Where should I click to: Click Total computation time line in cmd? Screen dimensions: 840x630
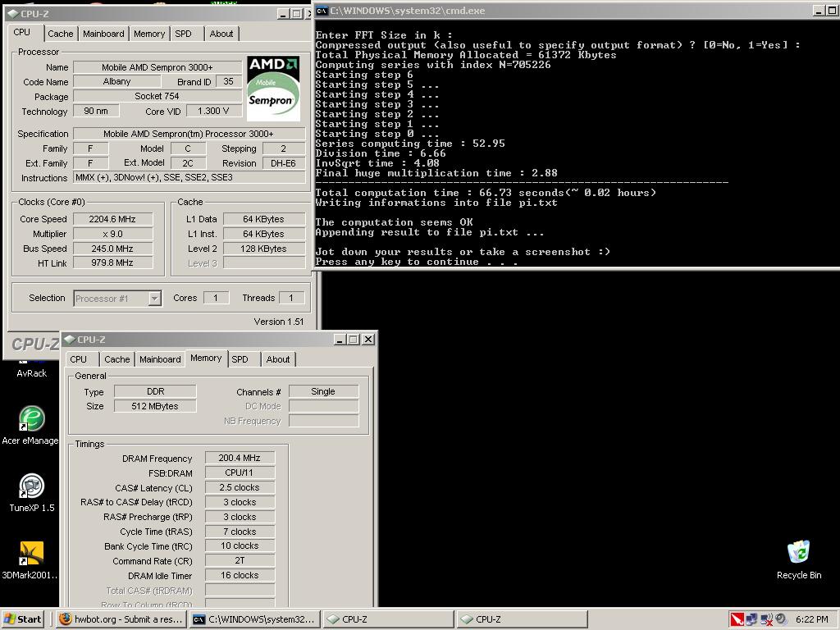coord(486,193)
